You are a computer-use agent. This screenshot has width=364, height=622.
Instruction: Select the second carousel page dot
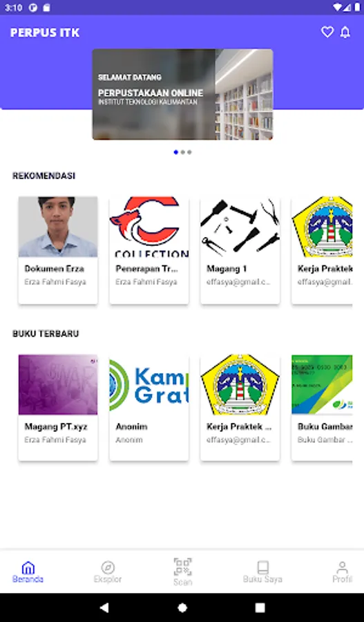click(x=182, y=152)
